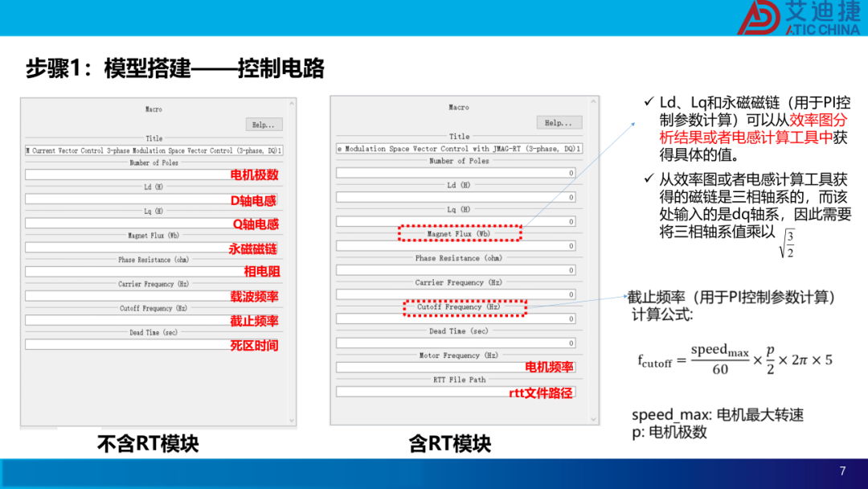Select Dead Time field in 不含RT模块 panel
The image size is (868, 489).
tap(152, 345)
